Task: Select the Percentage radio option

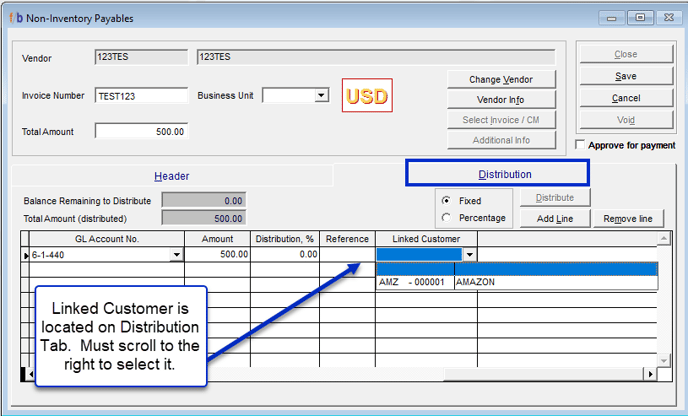Action: (x=445, y=218)
